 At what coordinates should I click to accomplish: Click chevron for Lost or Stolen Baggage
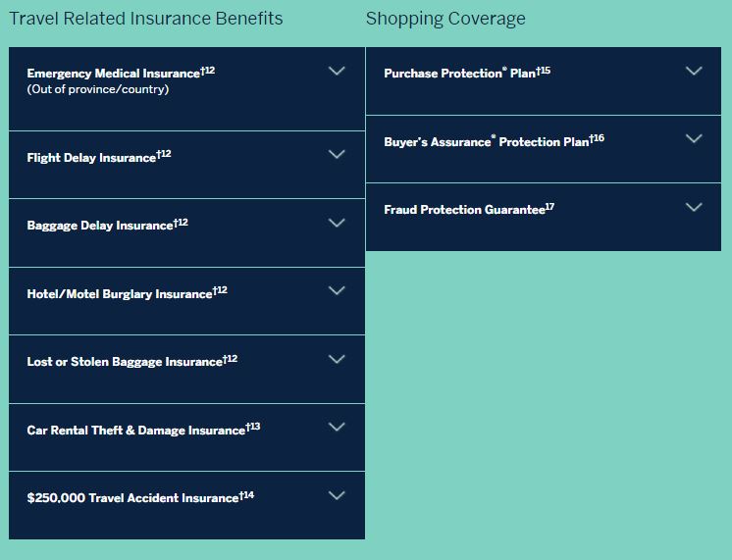[x=337, y=360]
